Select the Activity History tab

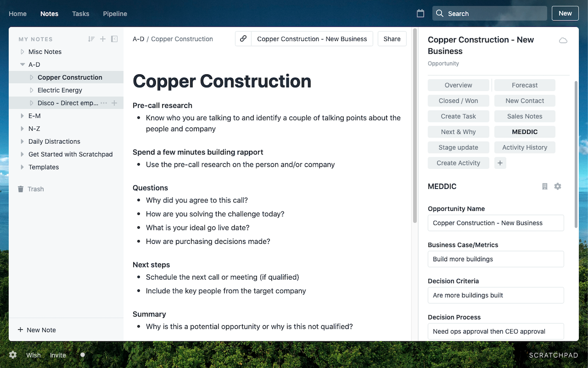pyautogui.click(x=525, y=147)
